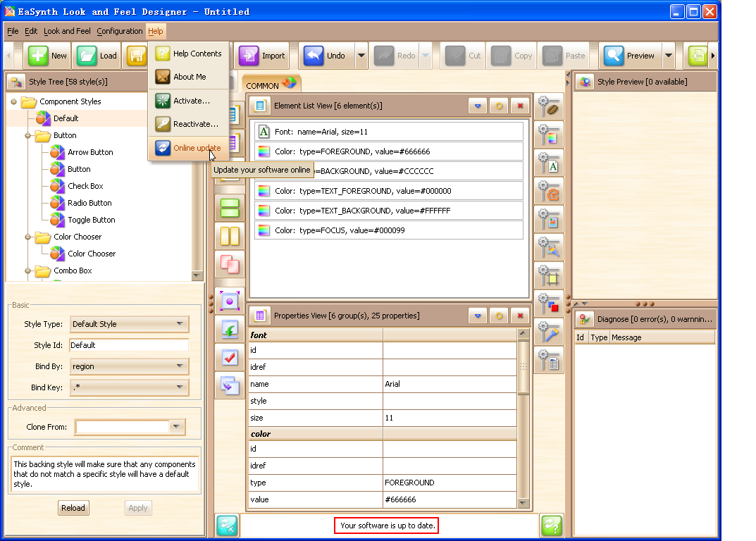
Task: Click the green stacked rows layout icon
Action: click(230, 208)
